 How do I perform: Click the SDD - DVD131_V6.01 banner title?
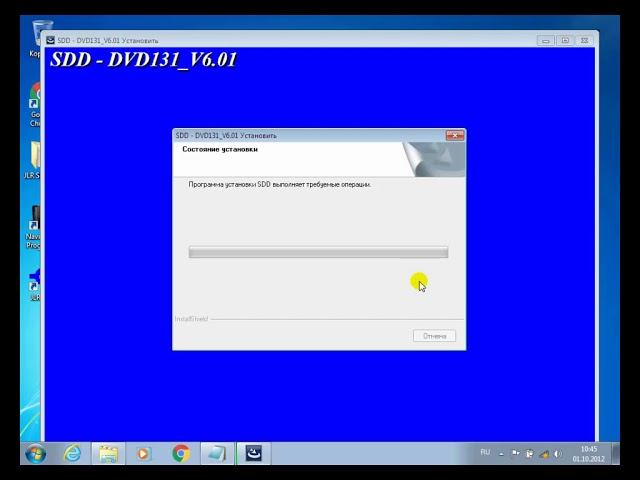[143, 60]
